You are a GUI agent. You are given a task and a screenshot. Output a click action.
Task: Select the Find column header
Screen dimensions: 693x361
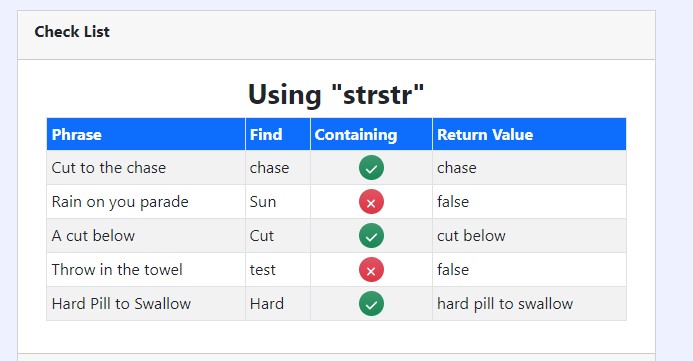[x=278, y=134]
